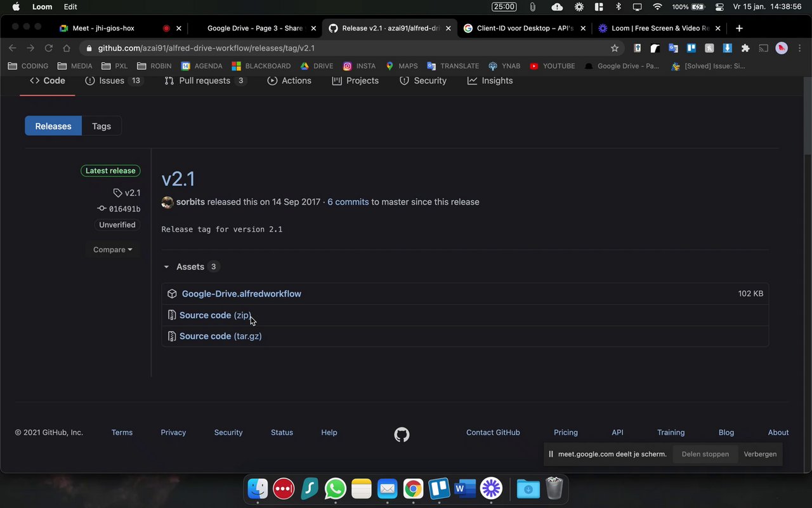This screenshot has height=508, width=812.
Task: Open the LastPass app in the dock
Action: (x=284, y=488)
